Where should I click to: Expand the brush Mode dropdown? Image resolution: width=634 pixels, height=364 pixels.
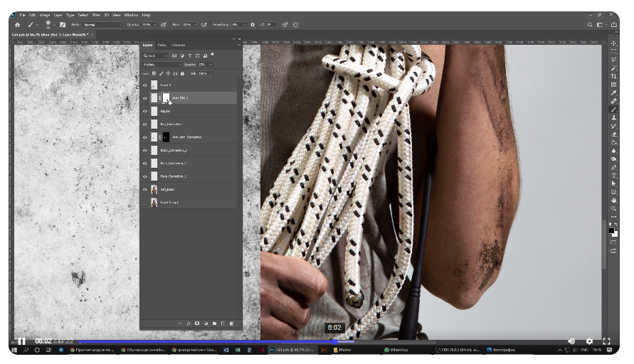[102, 25]
